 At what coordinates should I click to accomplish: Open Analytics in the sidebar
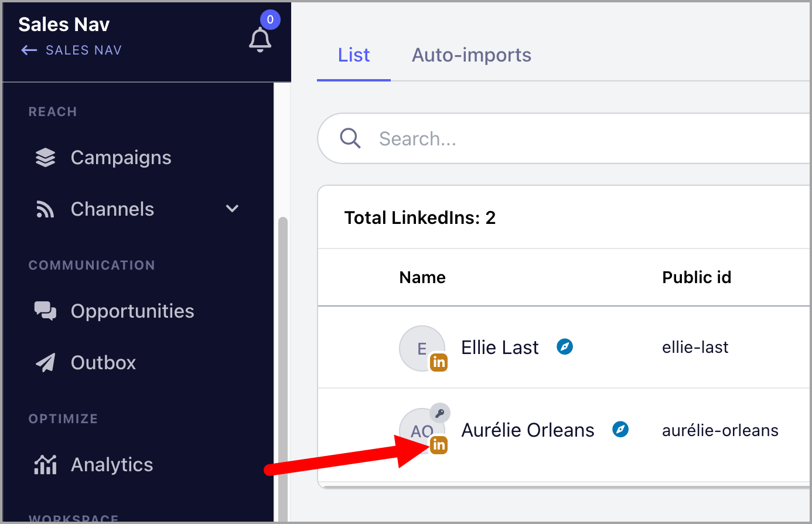112,465
